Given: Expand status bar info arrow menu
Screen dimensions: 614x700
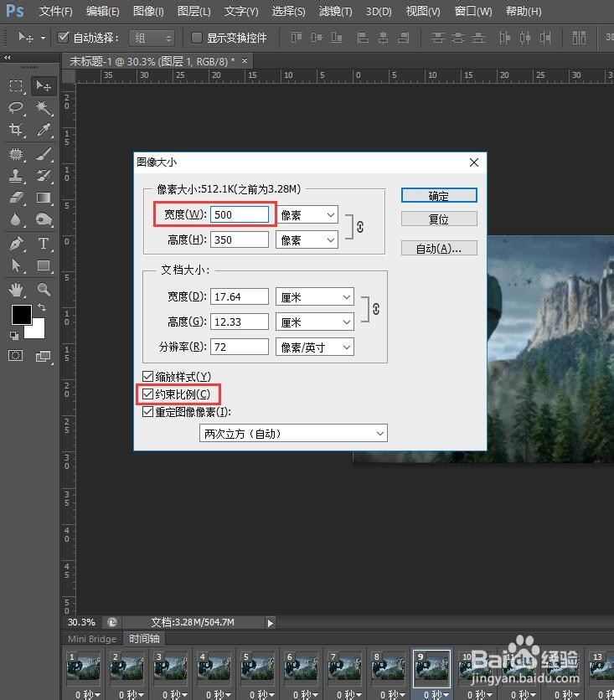Looking at the screenshot, I should coord(270,623).
